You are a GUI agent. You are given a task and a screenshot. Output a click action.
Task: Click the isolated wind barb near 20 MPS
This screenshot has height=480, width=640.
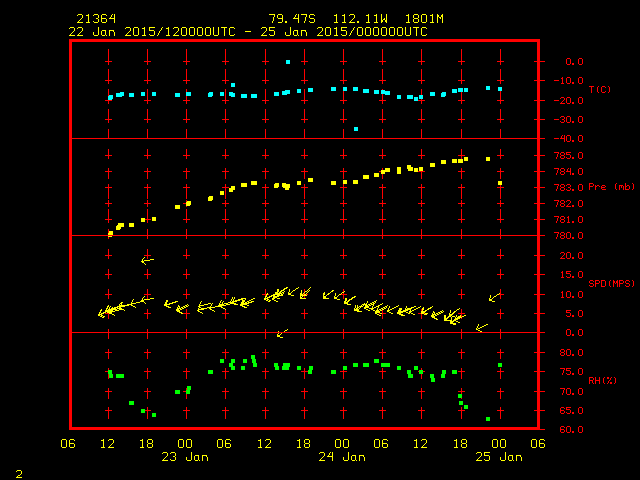pos(147,260)
